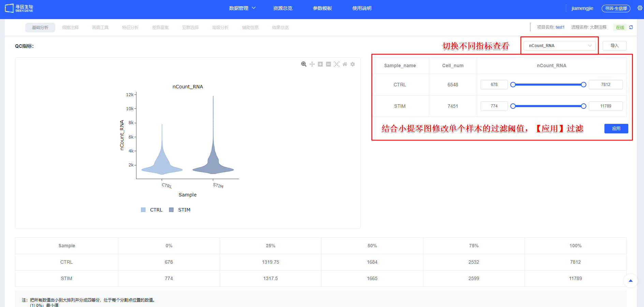The width and height of the screenshot is (644, 307).
Task: Autoscale the violin plot axes
Action: pos(337,64)
